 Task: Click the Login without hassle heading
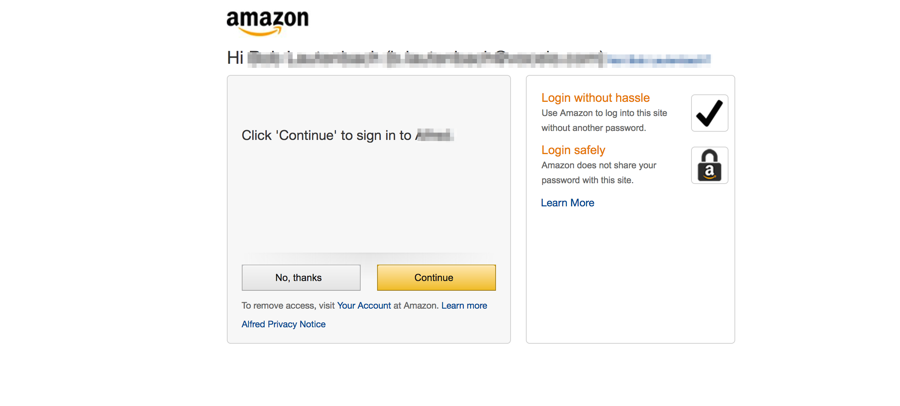coord(595,98)
